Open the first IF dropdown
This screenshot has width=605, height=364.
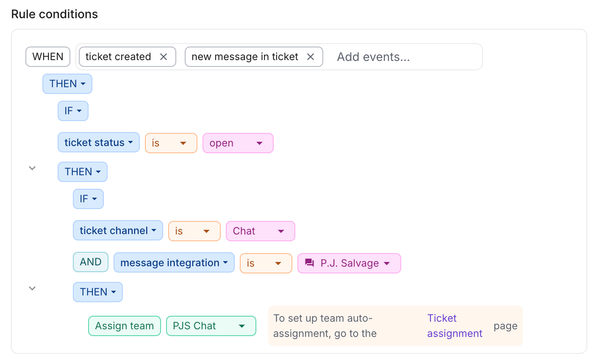73,111
